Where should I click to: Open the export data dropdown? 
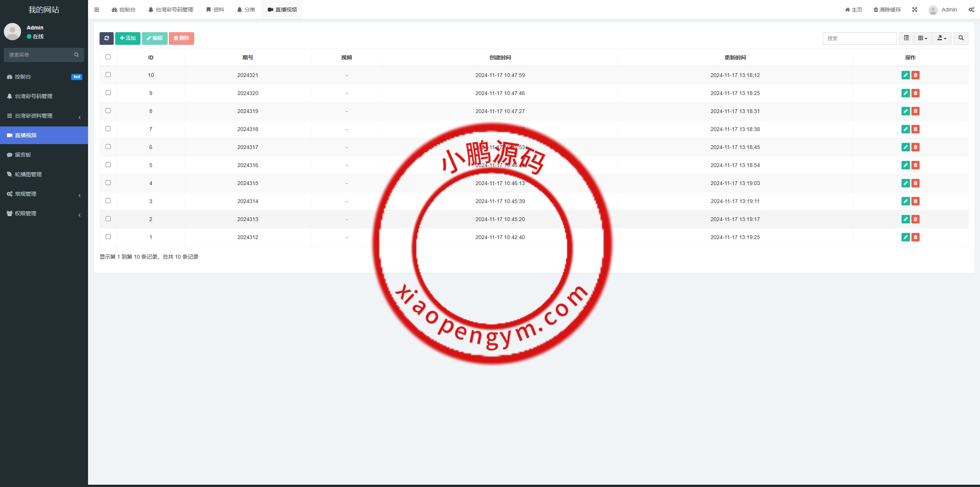(x=942, y=38)
